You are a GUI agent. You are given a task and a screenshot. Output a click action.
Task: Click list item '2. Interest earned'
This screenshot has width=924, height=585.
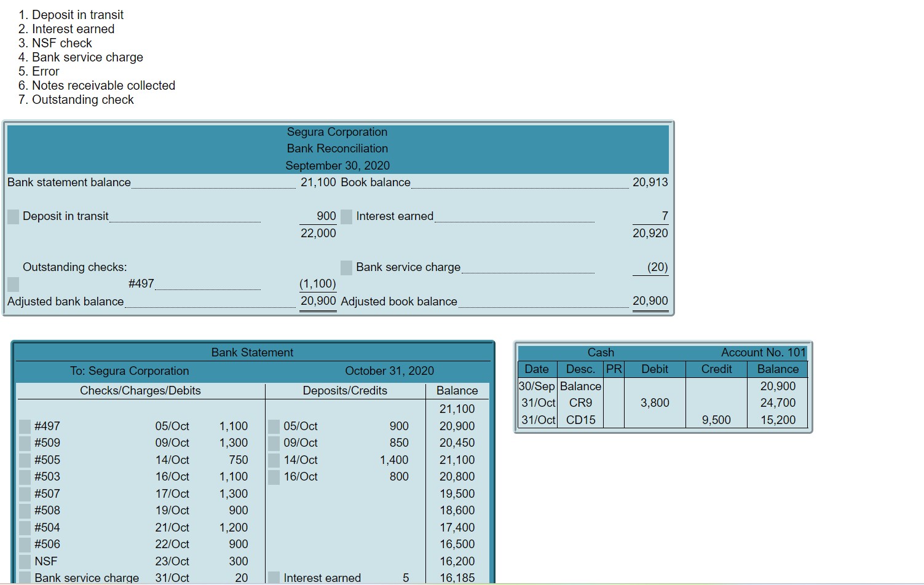[66, 29]
